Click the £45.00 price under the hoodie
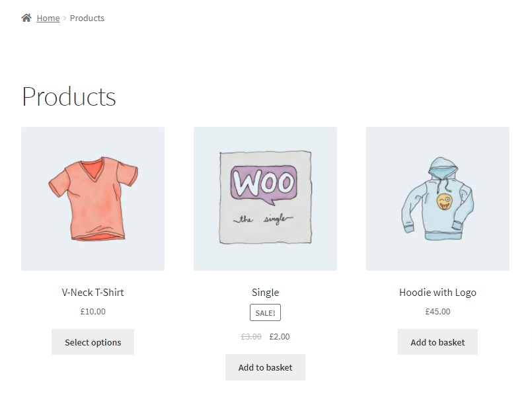This screenshot has width=532, height=397. (x=437, y=311)
